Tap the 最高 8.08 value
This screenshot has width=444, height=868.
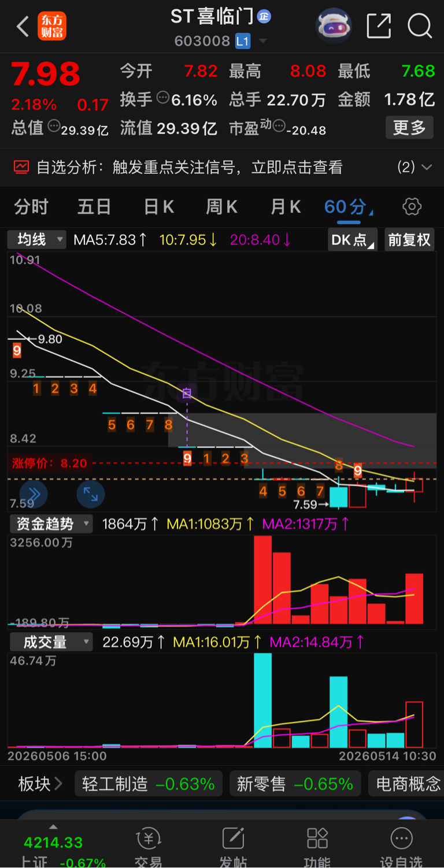308,72
